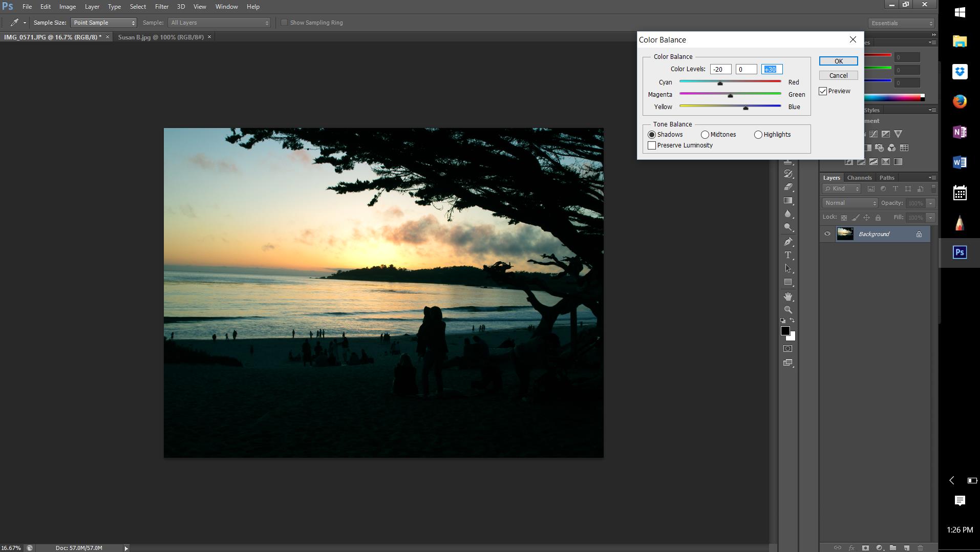Select the Gradient tool
This screenshot has width=980, height=552.
pyautogui.click(x=788, y=201)
